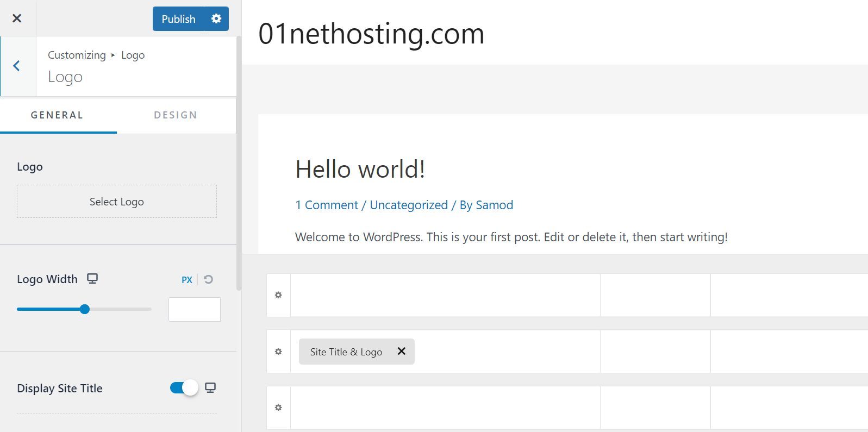Viewport: 868px width, 432px height.
Task: Switch to the General tab
Action: (58, 115)
